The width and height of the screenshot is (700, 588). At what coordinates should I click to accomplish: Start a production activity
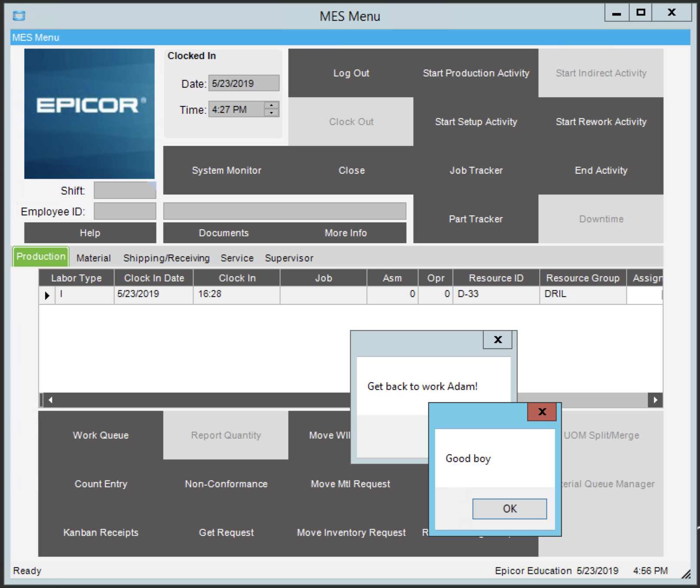[476, 73]
